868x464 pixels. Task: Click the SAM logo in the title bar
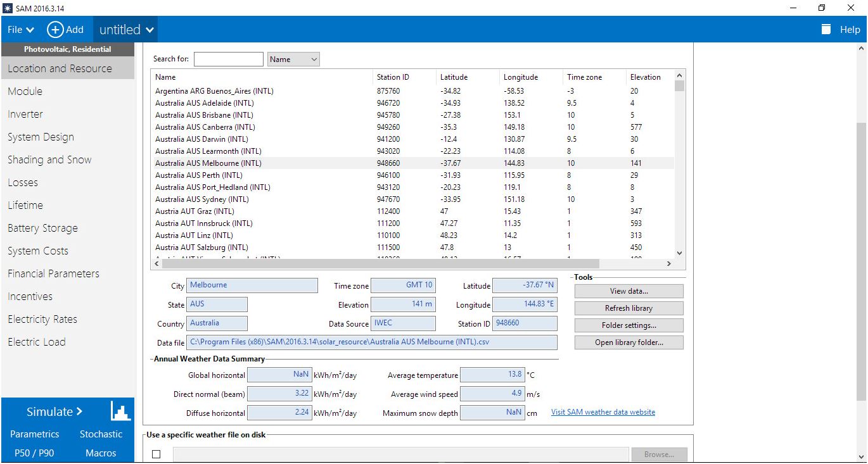[x=8, y=8]
